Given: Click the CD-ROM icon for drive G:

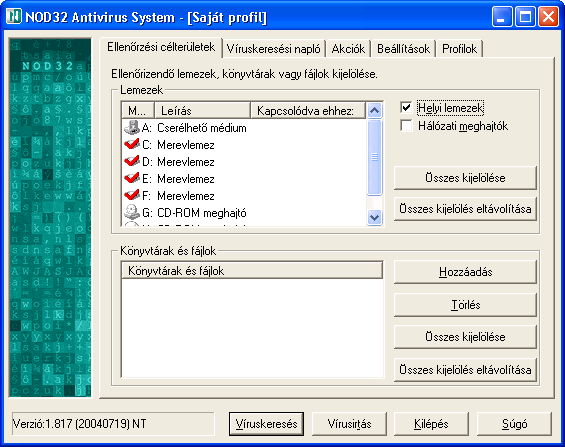Looking at the screenshot, I should tap(132, 212).
